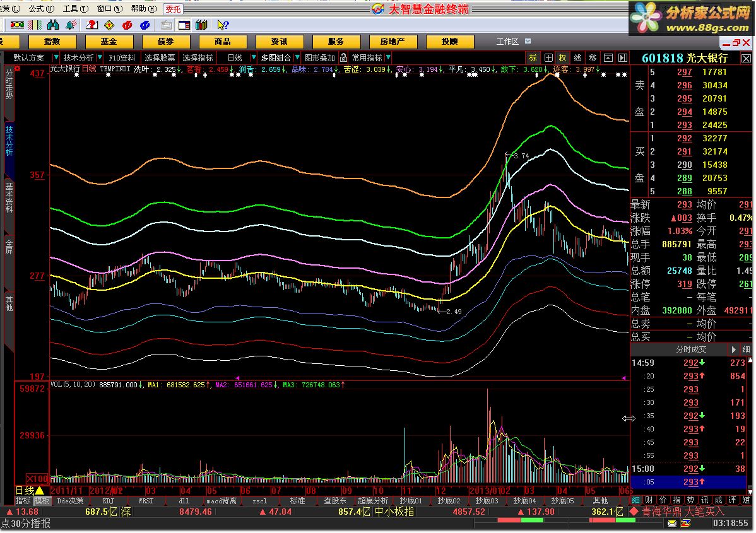Switch to the 模板 tab

click(42, 501)
